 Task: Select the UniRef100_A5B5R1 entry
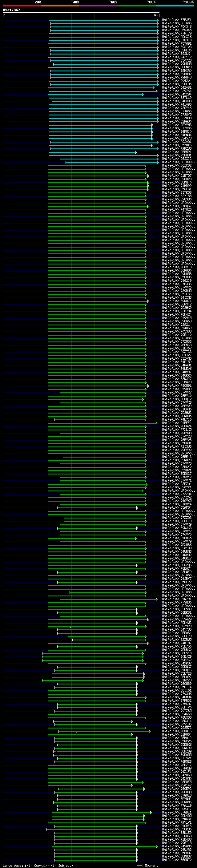pyautogui.click(x=177, y=152)
